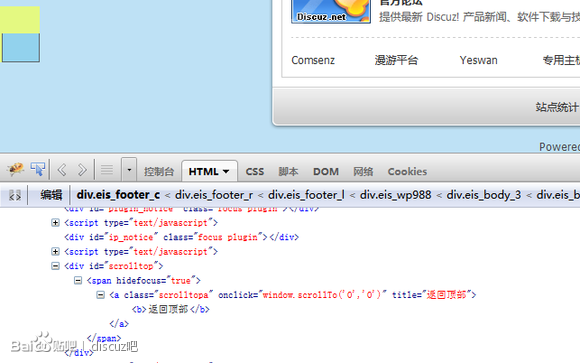Screen dimensions: 580x363
Task: Expand the script node above ip_notice div
Action: [x=55, y=223]
